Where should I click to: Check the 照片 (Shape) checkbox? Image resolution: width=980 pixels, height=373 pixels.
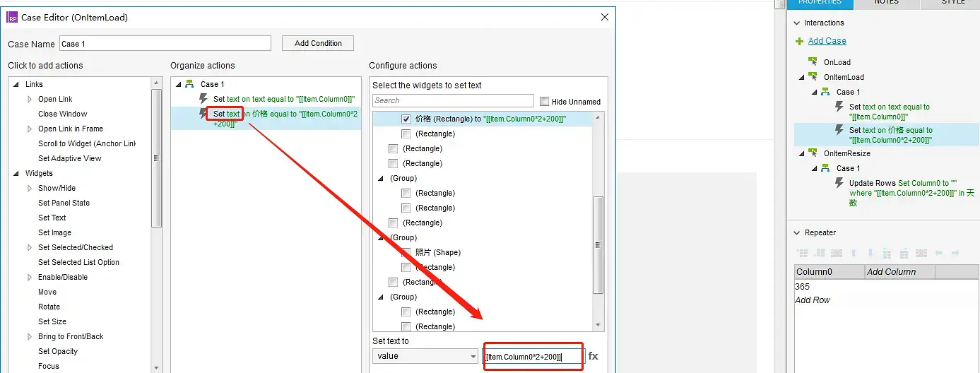pos(406,252)
